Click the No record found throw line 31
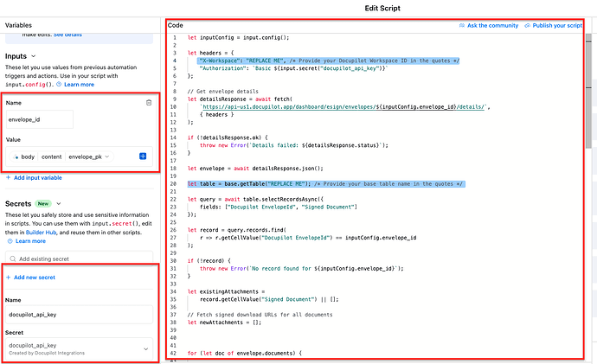This screenshot has width=597, height=364. click(302, 269)
